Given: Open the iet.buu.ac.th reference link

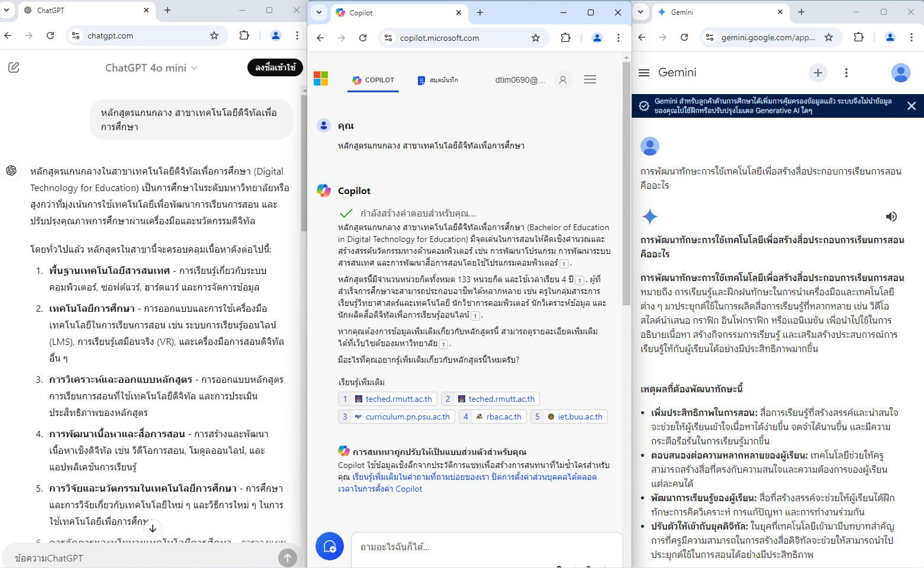Looking at the screenshot, I should coord(579,417).
